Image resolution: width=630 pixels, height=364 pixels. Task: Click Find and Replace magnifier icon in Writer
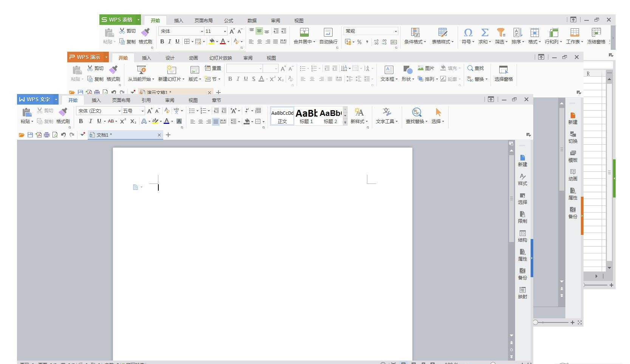[416, 112]
